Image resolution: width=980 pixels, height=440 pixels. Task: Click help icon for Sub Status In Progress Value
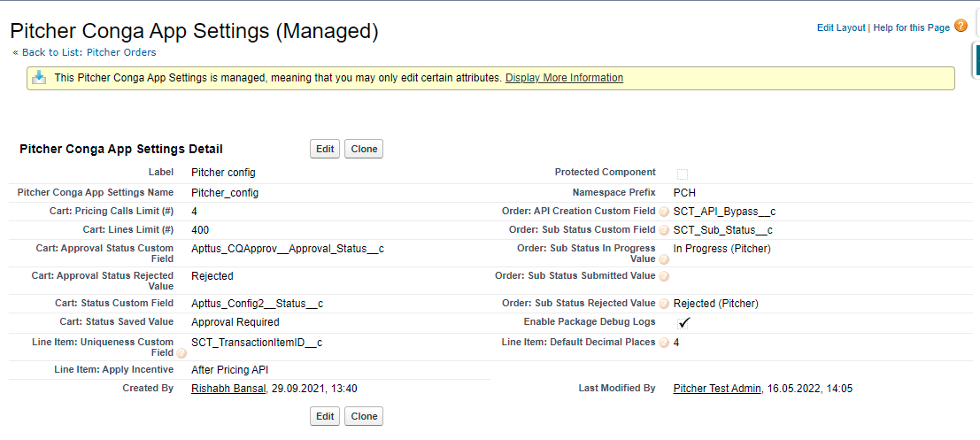(664, 260)
